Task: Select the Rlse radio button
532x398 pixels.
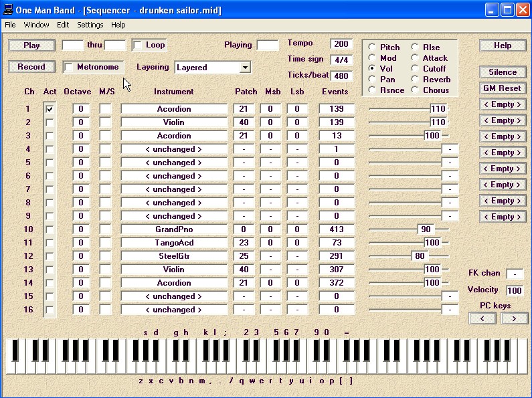Action: click(415, 47)
